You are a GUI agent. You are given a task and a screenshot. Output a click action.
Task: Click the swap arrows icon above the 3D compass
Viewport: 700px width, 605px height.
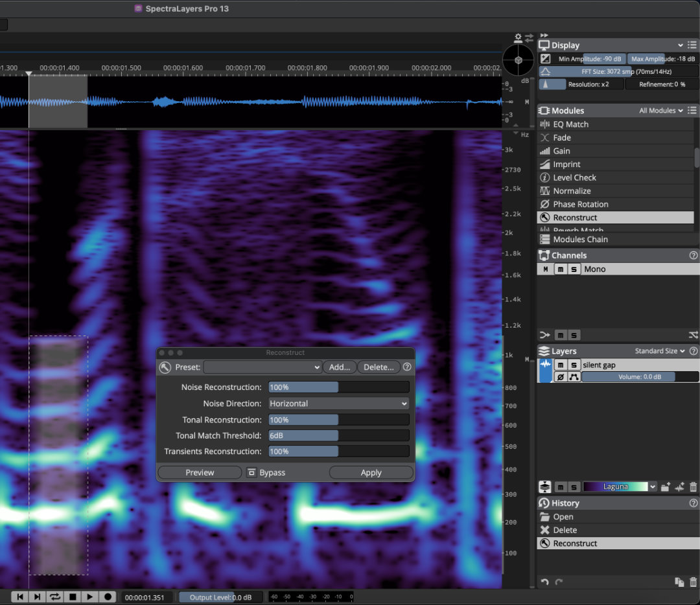(529, 38)
